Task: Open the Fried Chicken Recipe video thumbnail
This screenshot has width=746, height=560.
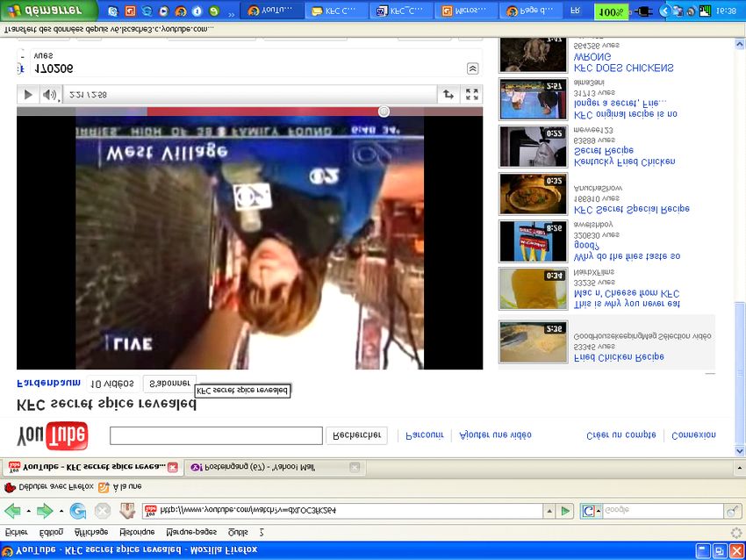Action: (x=533, y=341)
